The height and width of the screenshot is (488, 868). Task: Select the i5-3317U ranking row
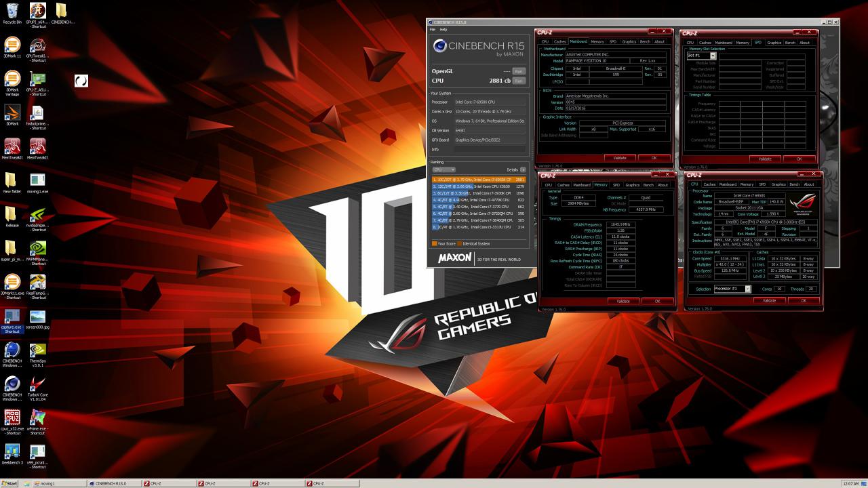[x=478, y=227]
